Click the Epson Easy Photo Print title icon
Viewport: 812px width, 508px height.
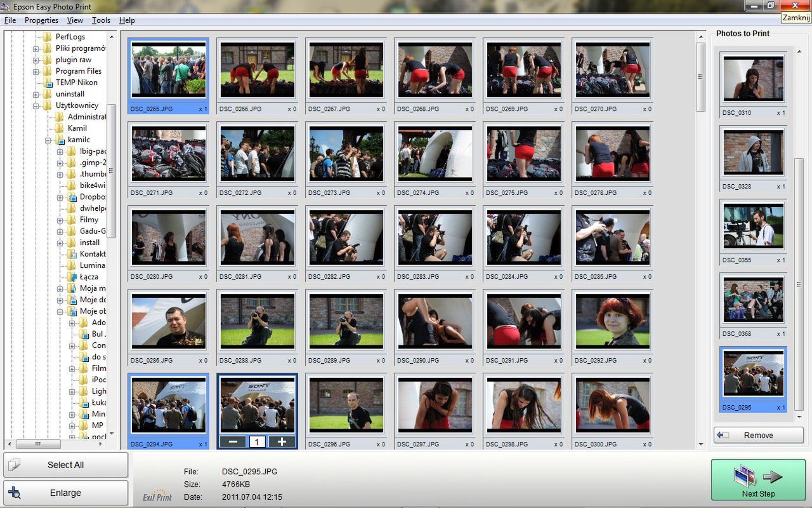coord(6,6)
